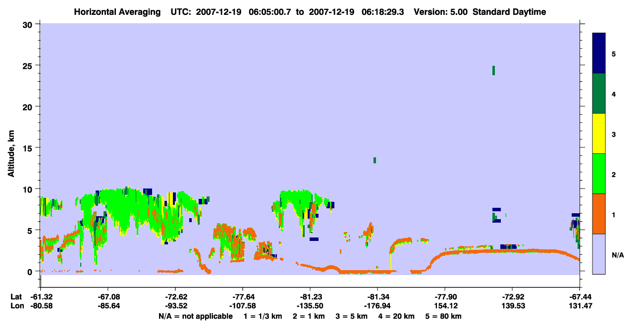Click the '3 = 5 km' legend note
The width and height of the screenshot is (644, 330).
[352, 316]
